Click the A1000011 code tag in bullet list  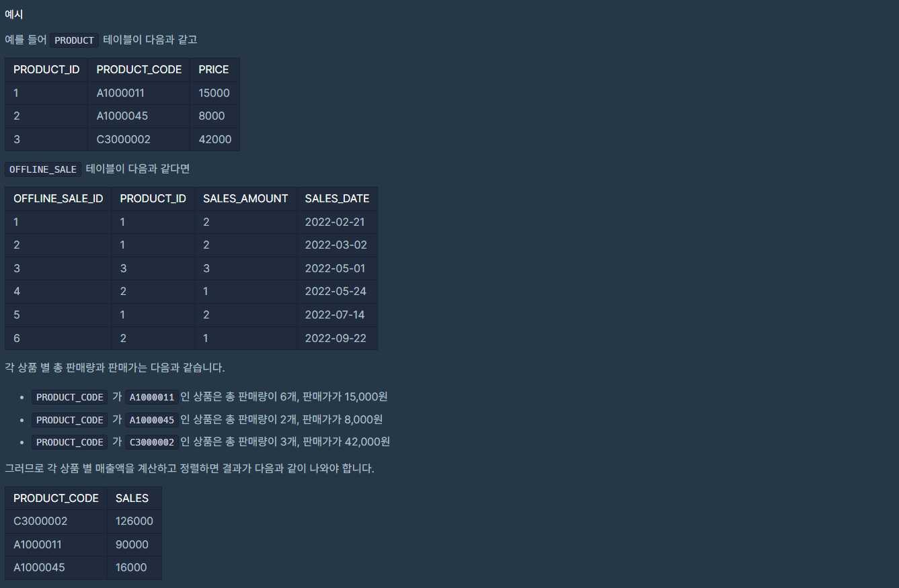(x=152, y=397)
